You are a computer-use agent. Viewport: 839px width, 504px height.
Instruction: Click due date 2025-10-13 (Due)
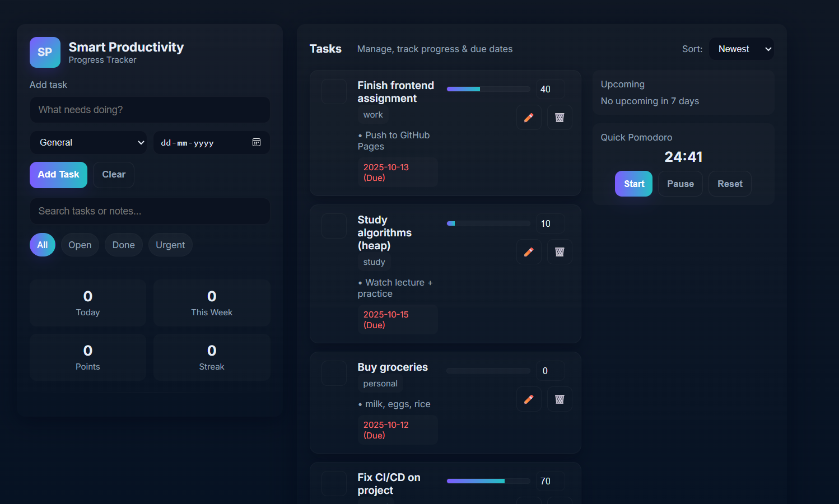tap(398, 172)
